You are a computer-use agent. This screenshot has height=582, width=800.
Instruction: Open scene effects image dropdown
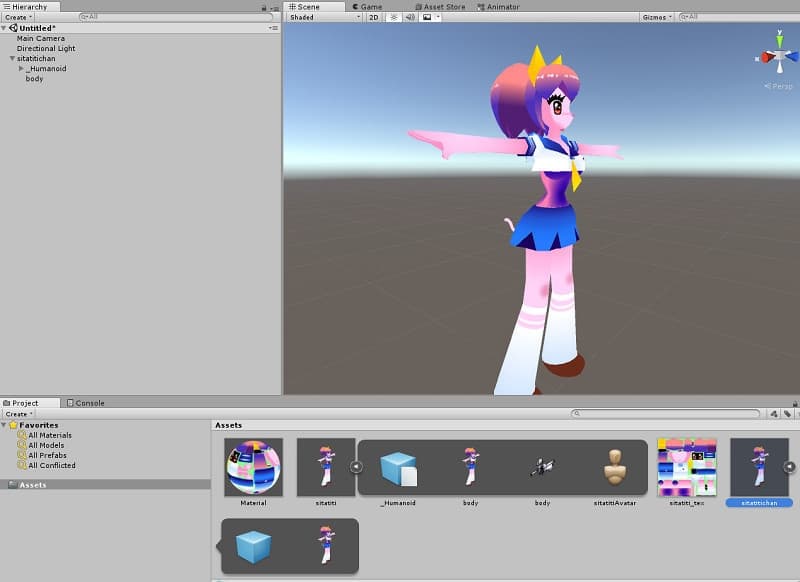point(430,17)
